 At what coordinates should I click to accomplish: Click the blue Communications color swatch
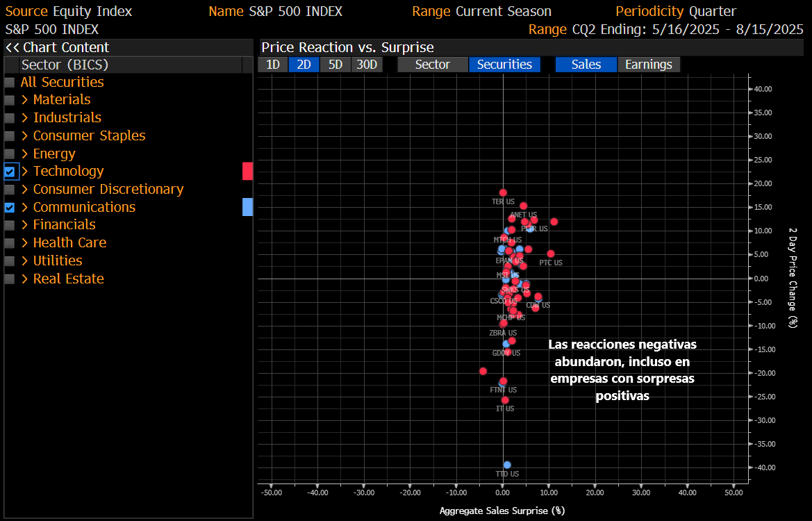247,207
